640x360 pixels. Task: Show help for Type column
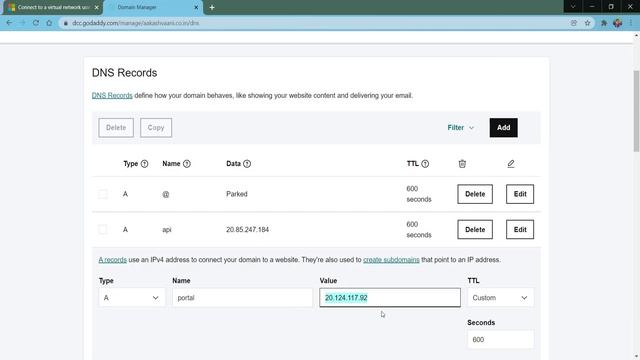(144, 164)
